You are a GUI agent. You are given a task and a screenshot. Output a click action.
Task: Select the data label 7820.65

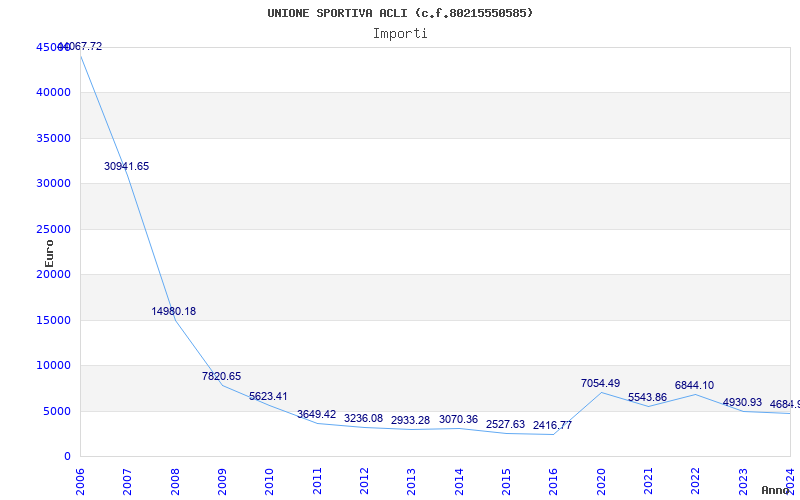pos(221,377)
